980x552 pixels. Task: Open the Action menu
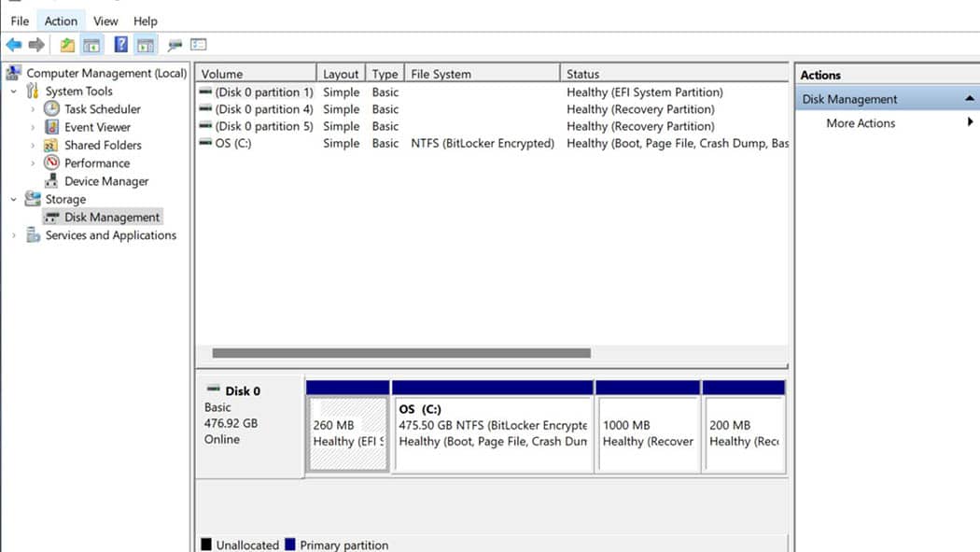coord(61,21)
